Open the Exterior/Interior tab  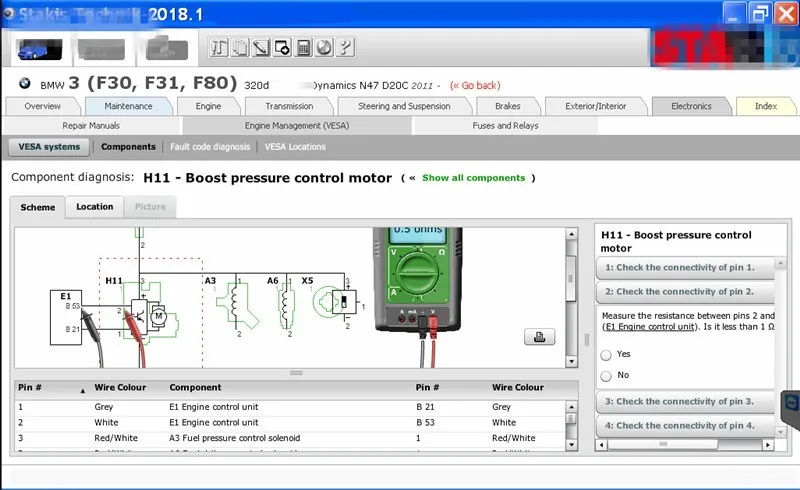pyautogui.click(x=595, y=106)
